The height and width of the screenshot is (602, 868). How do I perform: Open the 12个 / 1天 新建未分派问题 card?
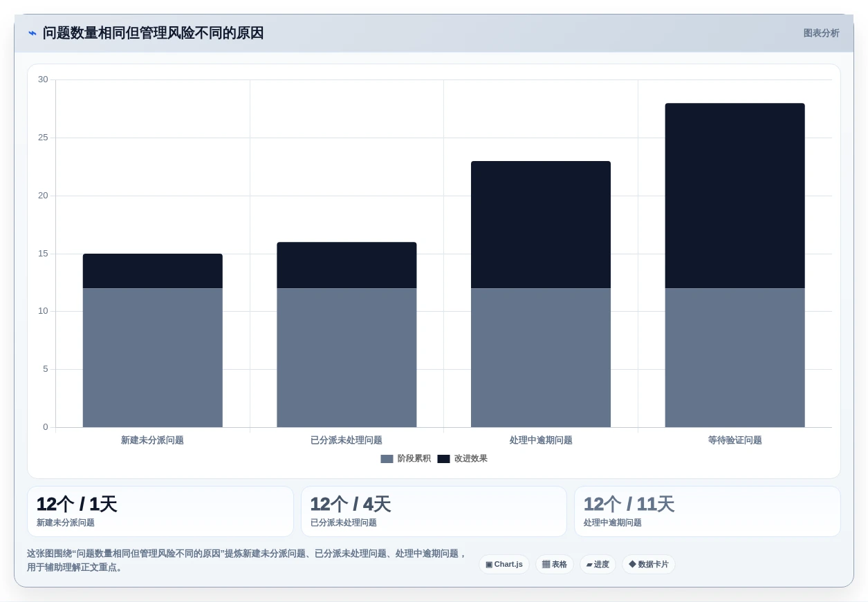click(x=160, y=511)
